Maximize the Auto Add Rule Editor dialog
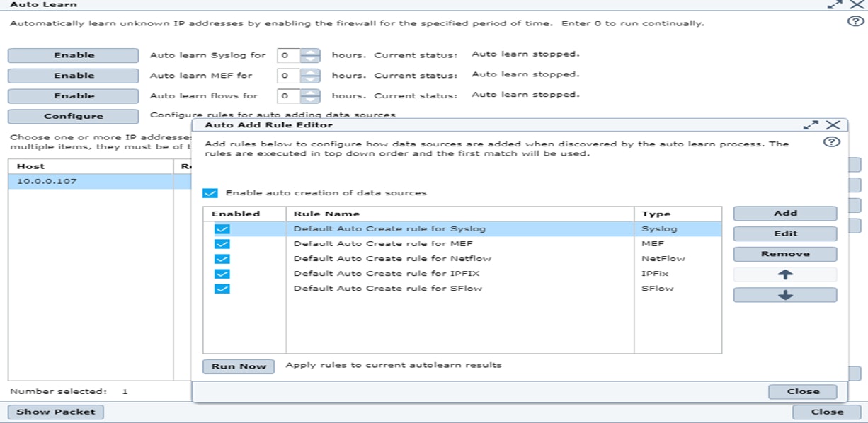 pyautogui.click(x=811, y=125)
